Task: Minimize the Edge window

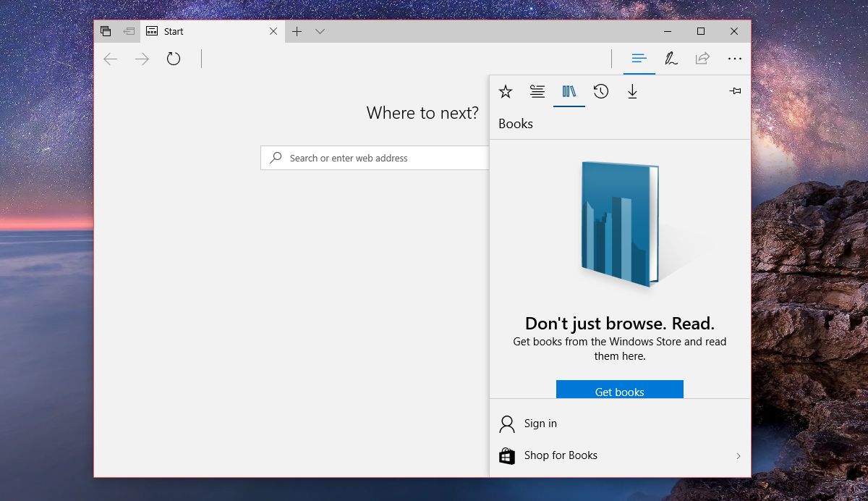Action: click(668, 31)
